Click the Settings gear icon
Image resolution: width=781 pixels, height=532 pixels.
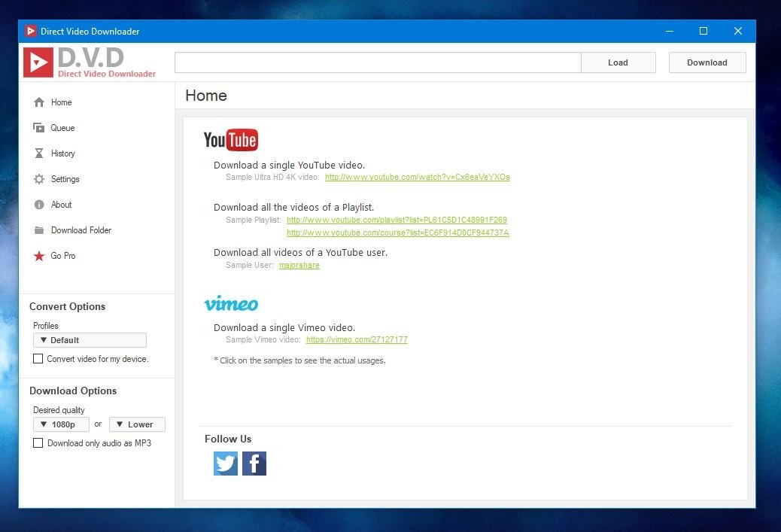click(39, 179)
